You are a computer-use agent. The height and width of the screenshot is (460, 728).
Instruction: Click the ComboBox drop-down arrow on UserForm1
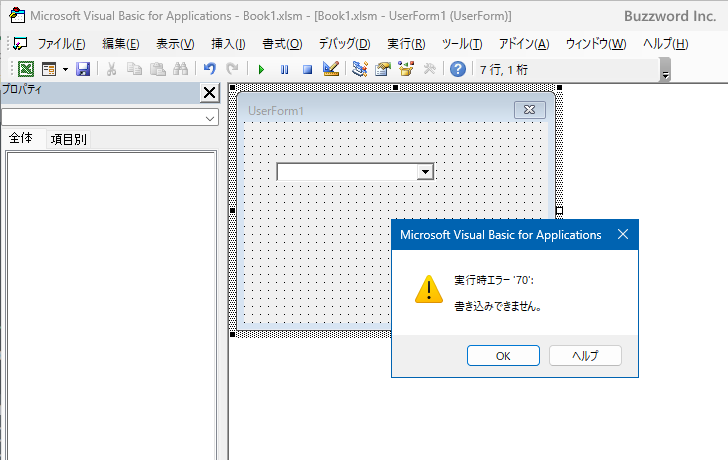425,172
